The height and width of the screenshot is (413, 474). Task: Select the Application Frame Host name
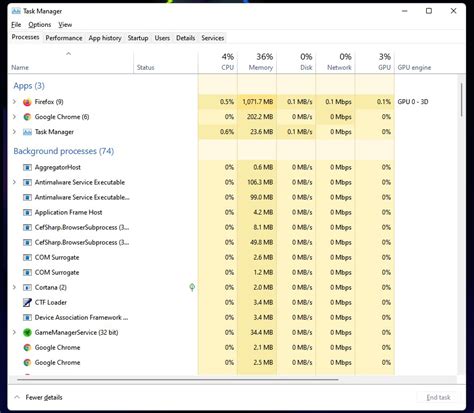click(x=68, y=212)
